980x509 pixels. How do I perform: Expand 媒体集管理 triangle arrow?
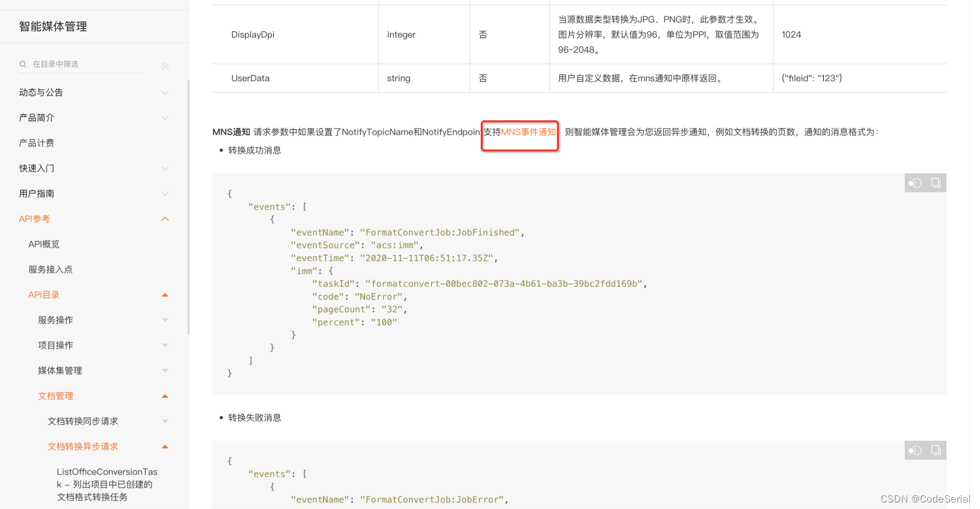pos(165,371)
